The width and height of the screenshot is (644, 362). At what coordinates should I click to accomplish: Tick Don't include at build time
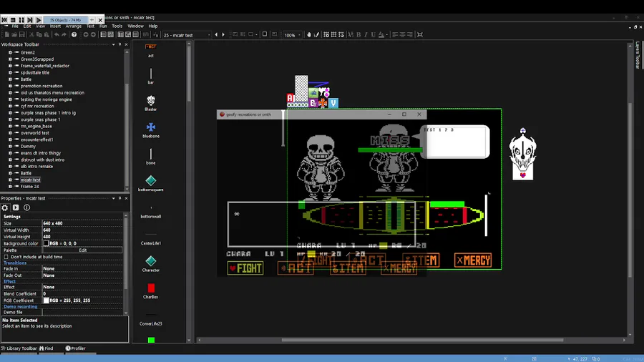[x=6, y=257]
